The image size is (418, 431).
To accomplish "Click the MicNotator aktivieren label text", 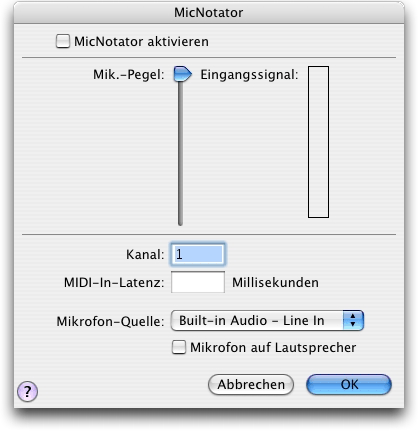I will pyautogui.click(x=141, y=42).
